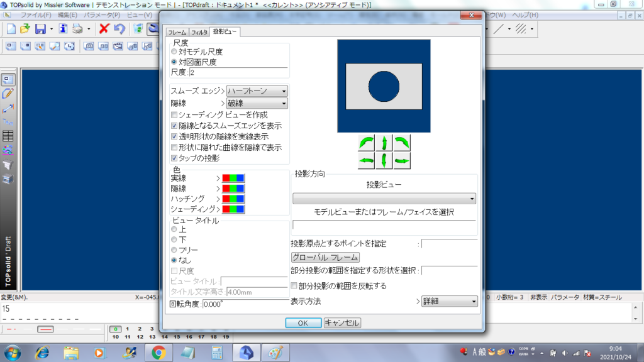Screen dimensions: 644x362
Task: Click the table tool icon in left sidebar
Action: pos(8,136)
